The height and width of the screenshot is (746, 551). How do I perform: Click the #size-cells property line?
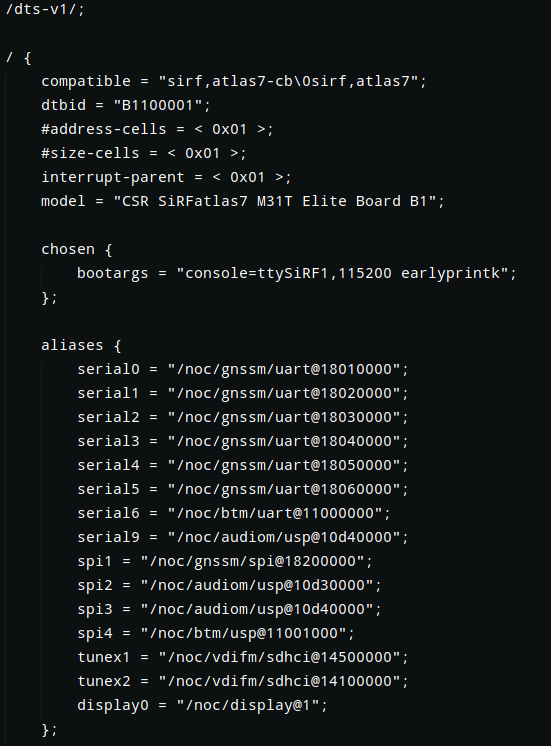pos(144,153)
